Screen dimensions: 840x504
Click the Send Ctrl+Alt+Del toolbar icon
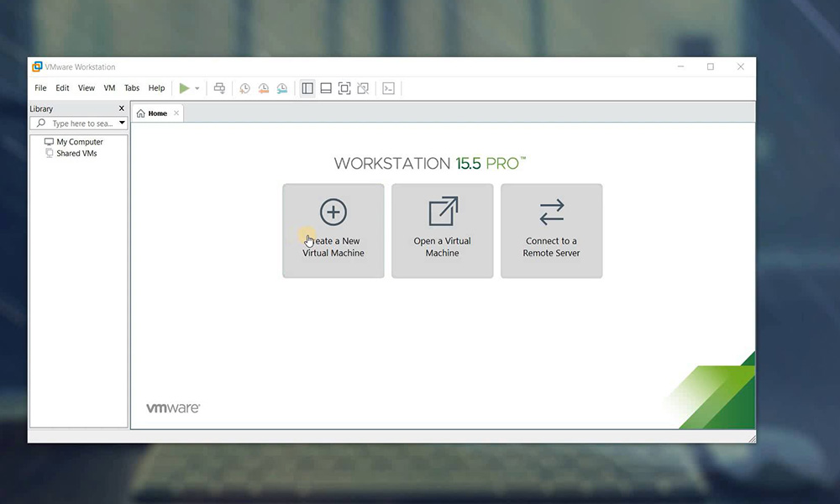click(219, 88)
